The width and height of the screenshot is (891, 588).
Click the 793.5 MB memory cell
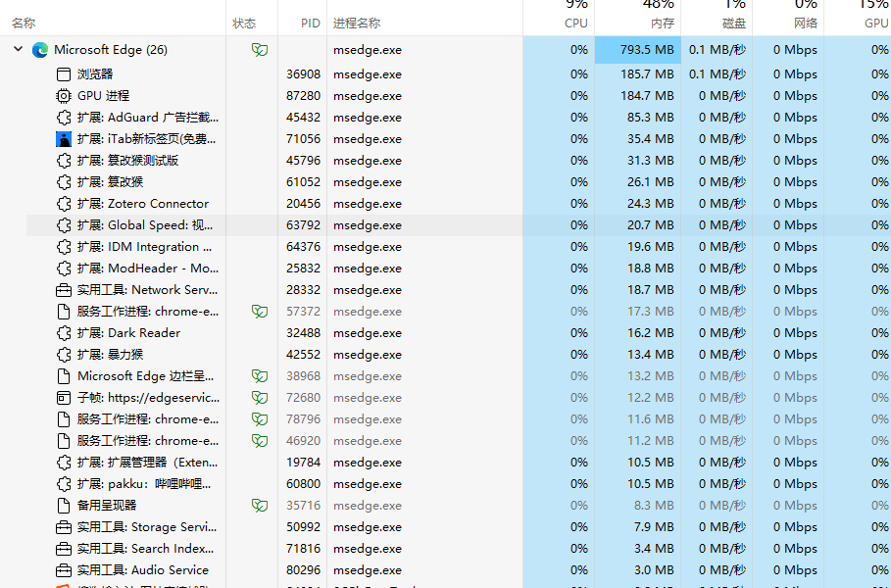click(637, 50)
